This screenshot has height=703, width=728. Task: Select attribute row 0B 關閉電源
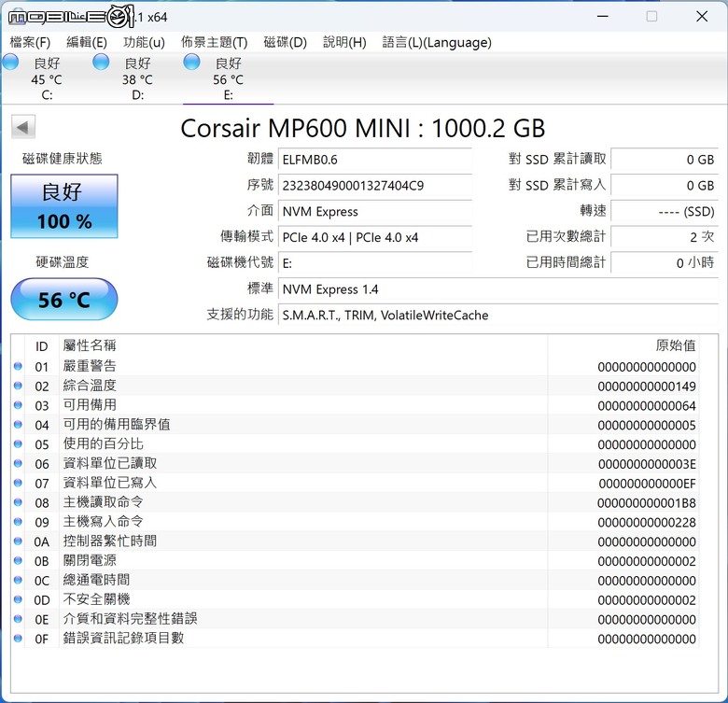(356, 561)
